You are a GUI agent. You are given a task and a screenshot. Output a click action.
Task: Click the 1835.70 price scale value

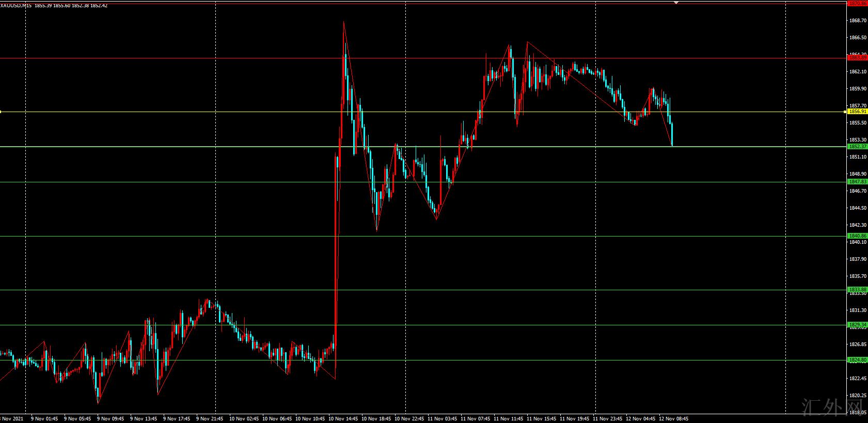click(x=858, y=276)
